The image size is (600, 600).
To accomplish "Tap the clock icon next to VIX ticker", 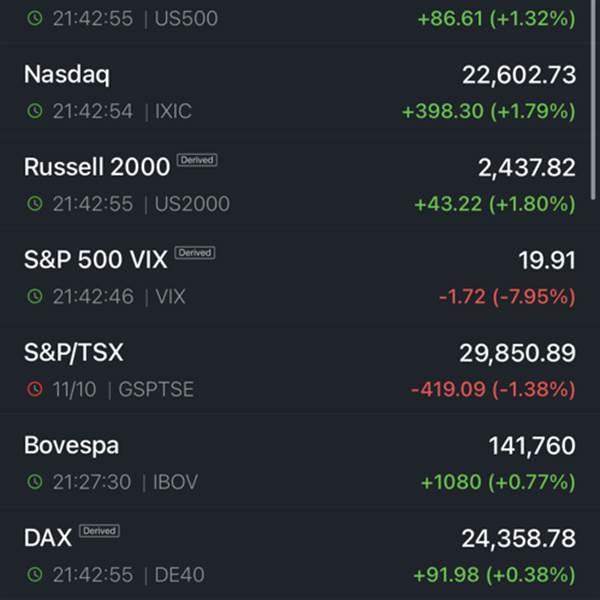I will point(35,297).
